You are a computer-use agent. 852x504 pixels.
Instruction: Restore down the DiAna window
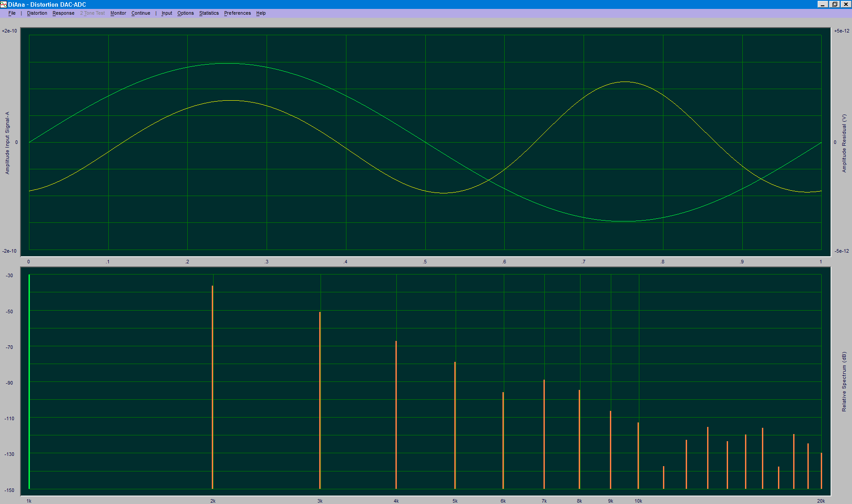[x=835, y=4]
